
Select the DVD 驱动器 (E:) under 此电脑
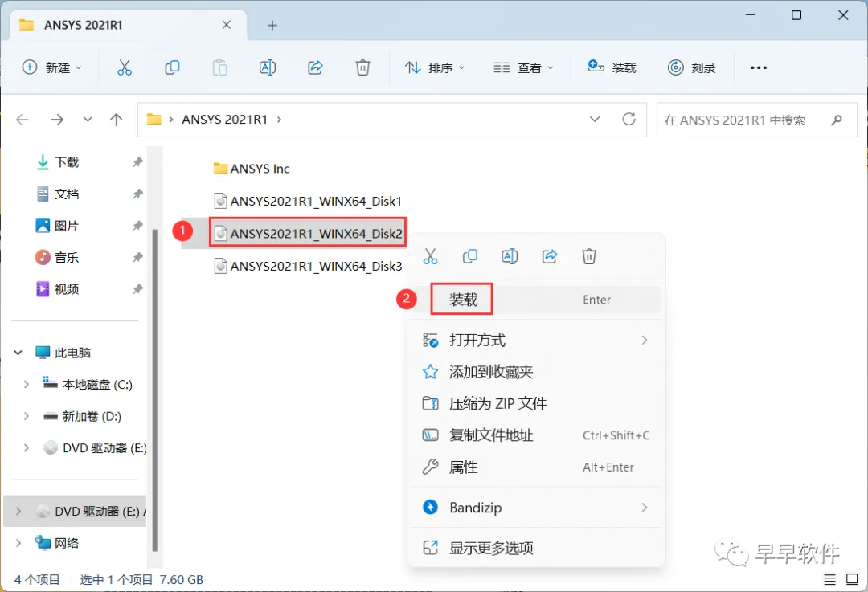94,447
